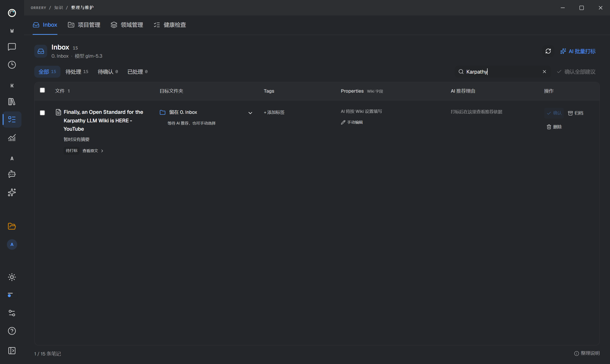Archive the note with 归档
The image size is (610, 364).
576,113
